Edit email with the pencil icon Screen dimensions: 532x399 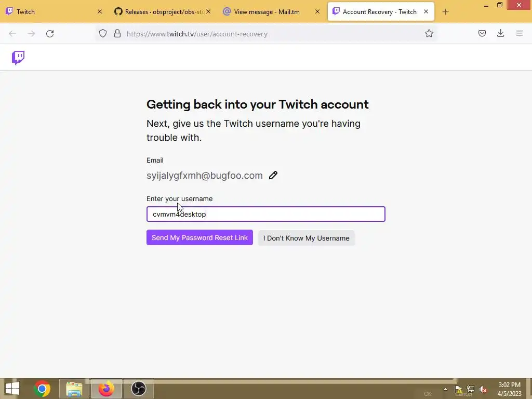click(x=273, y=176)
